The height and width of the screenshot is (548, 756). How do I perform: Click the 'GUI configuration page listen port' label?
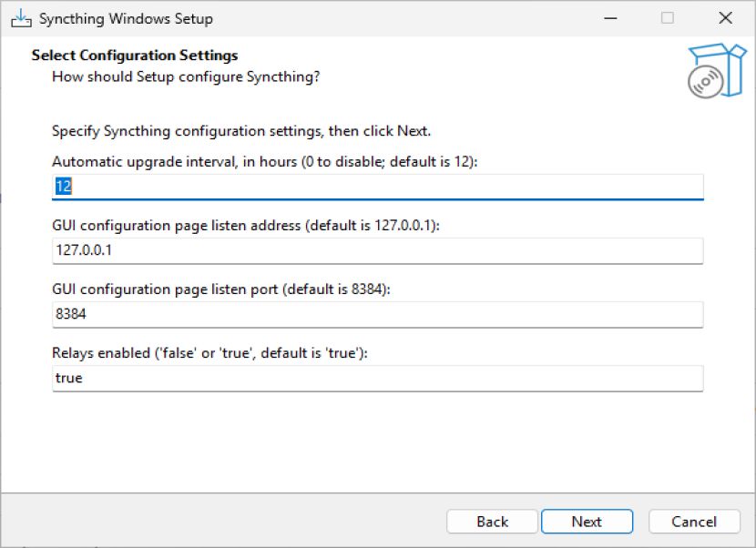(x=221, y=289)
